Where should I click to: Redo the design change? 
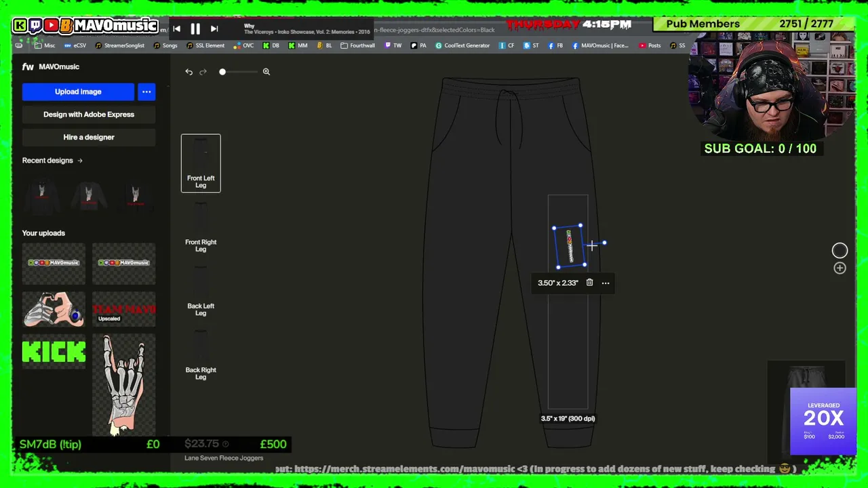click(203, 72)
